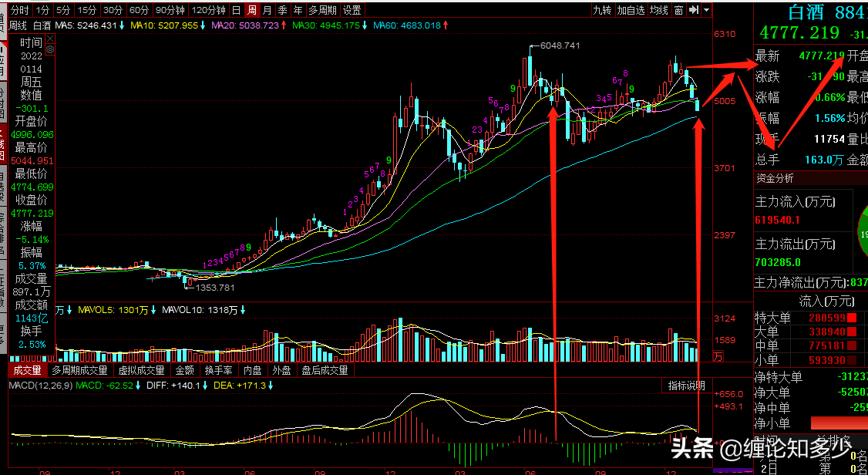Screen dimensions: 868x475
Task: Toggle the 九转 indicator
Action: click(x=602, y=10)
